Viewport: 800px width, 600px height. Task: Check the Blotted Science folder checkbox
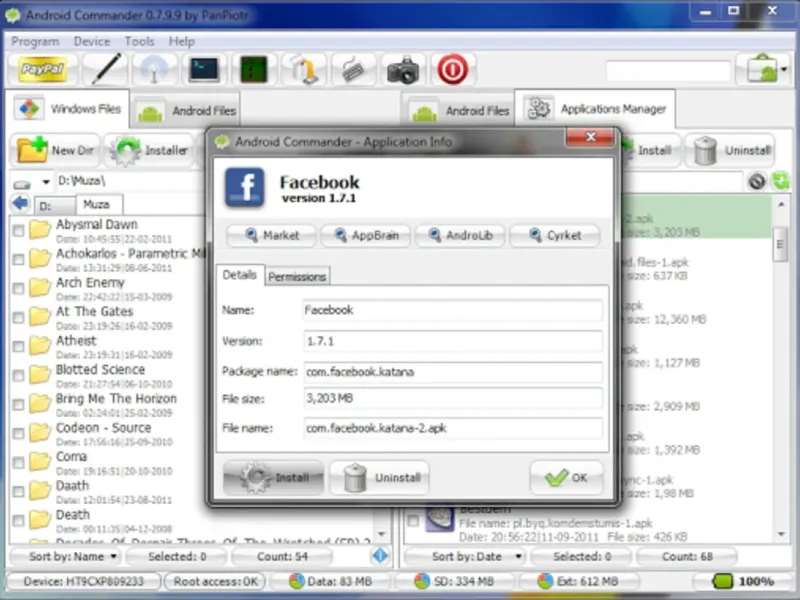pos(18,376)
